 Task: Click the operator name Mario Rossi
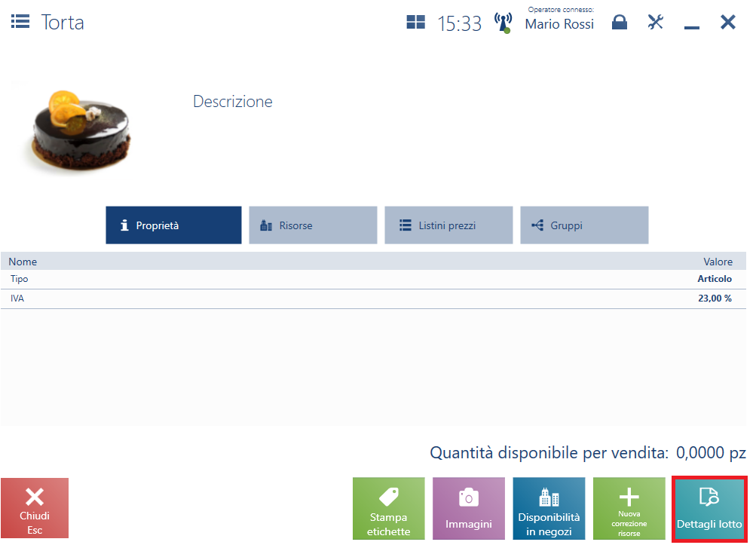coord(559,24)
